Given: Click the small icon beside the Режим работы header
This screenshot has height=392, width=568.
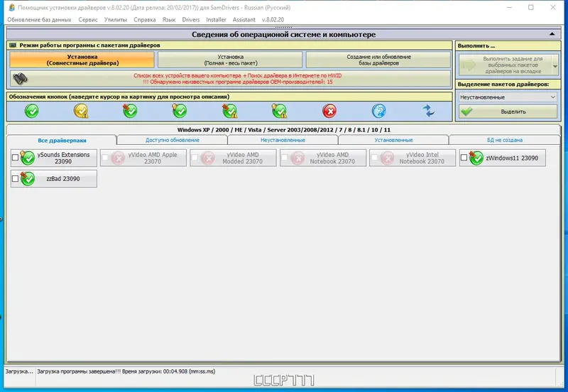Looking at the screenshot, I should click(13, 45).
